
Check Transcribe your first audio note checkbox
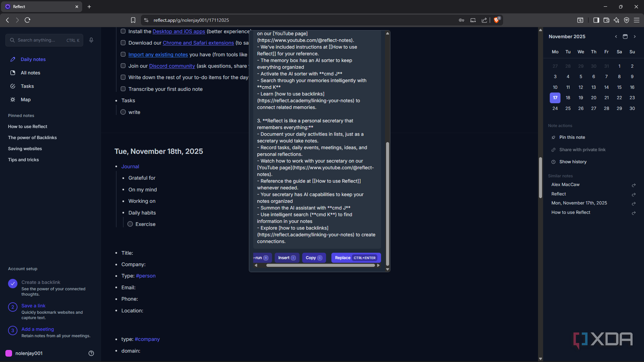[123, 89]
